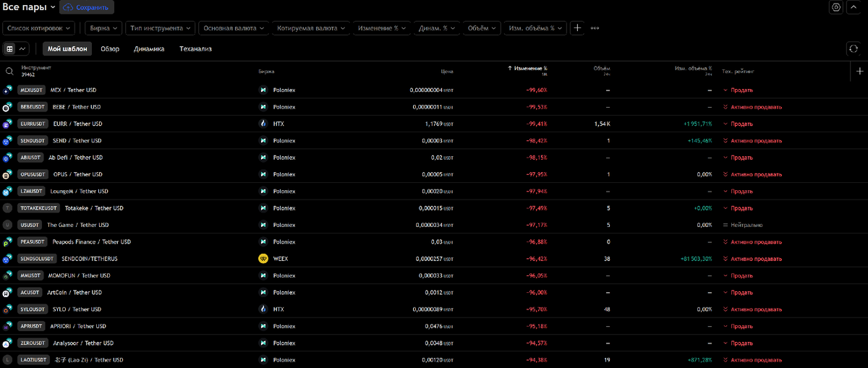The image size is (868, 368).
Task: Switch to the Теханализ tab
Action: (195, 48)
